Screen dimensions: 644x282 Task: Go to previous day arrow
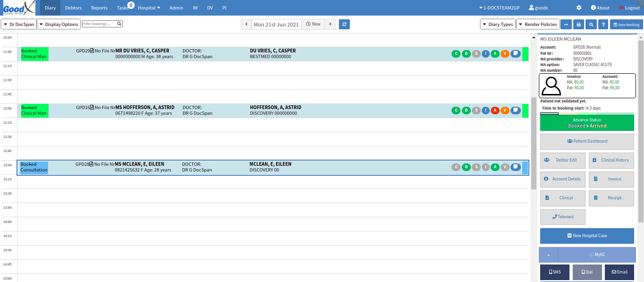246,24
